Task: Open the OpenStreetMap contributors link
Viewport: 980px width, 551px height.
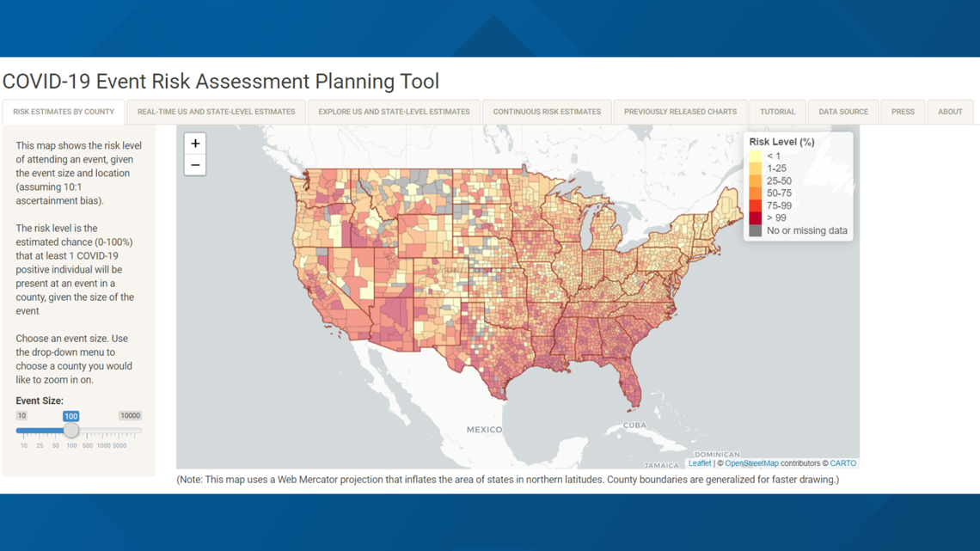Action: click(751, 463)
